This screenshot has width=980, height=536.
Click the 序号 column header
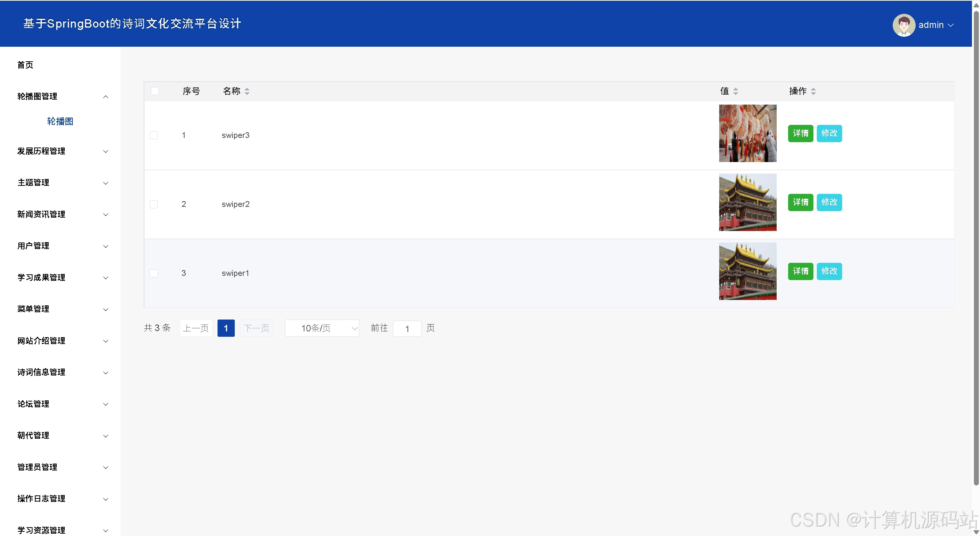[191, 91]
